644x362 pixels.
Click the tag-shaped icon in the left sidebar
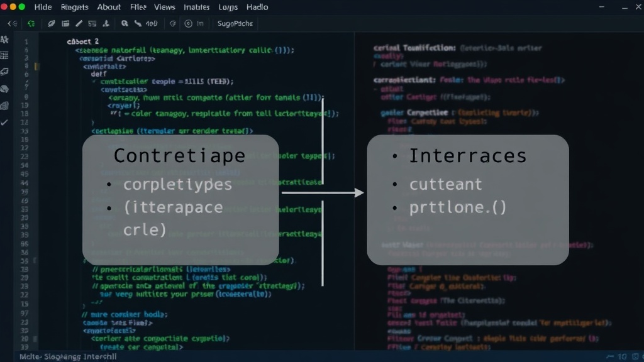[4, 72]
